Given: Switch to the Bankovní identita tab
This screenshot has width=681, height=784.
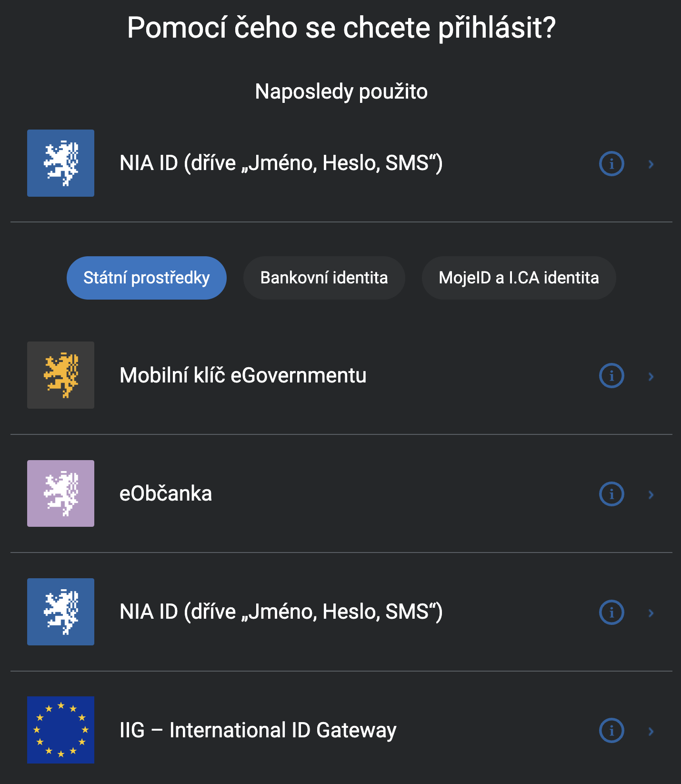Looking at the screenshot, I should pyautogui.click(x=324, y=278).
